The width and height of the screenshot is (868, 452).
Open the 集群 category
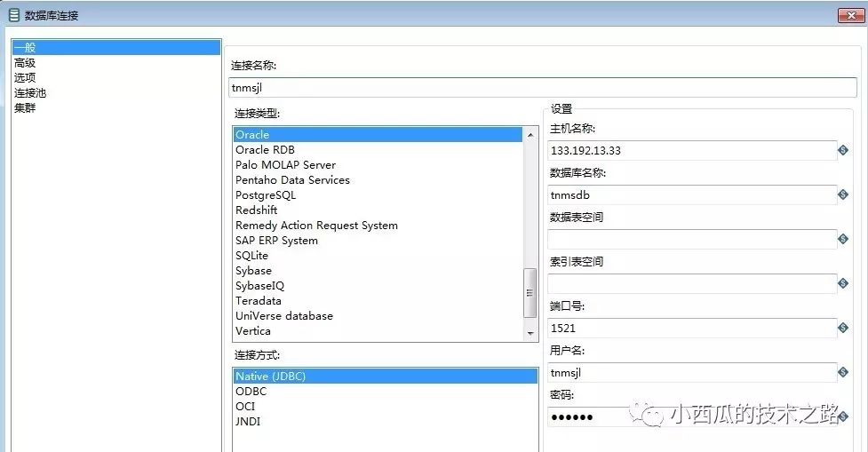coord(25,107)
